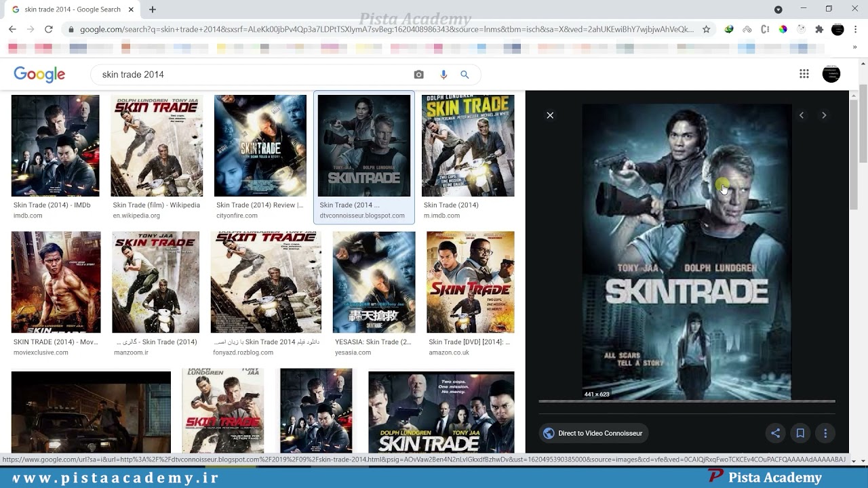Click the 'fonyazd.rozblog.com' source text
The height and width of the screenshot is (488, 868).
[243, 353]
